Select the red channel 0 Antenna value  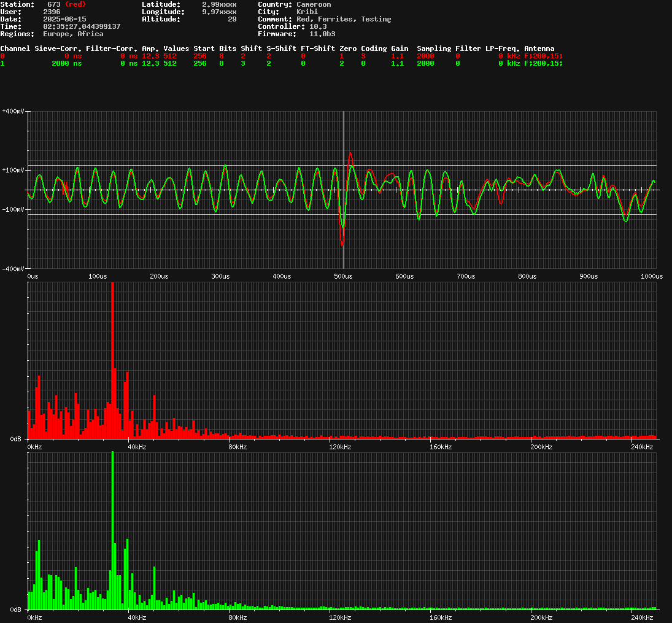(x=543, y=56)
